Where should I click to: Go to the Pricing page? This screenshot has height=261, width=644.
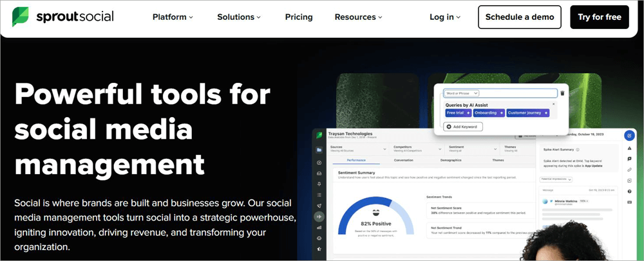pyautogui.click(x=299, y=17)
